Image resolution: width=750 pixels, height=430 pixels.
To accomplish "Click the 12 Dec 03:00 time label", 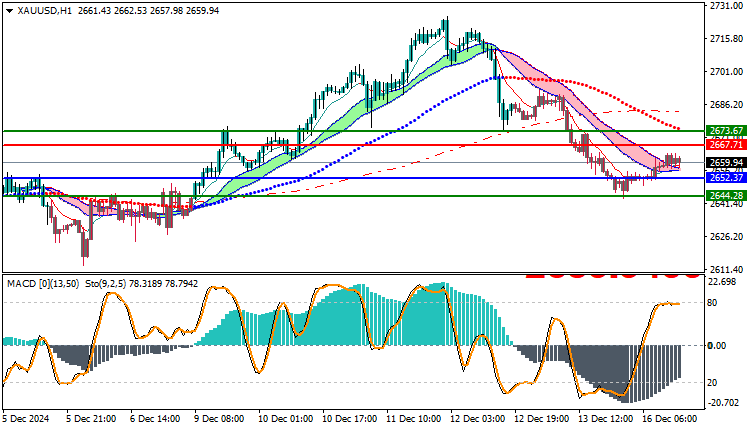I will click(x=478, y=419).
